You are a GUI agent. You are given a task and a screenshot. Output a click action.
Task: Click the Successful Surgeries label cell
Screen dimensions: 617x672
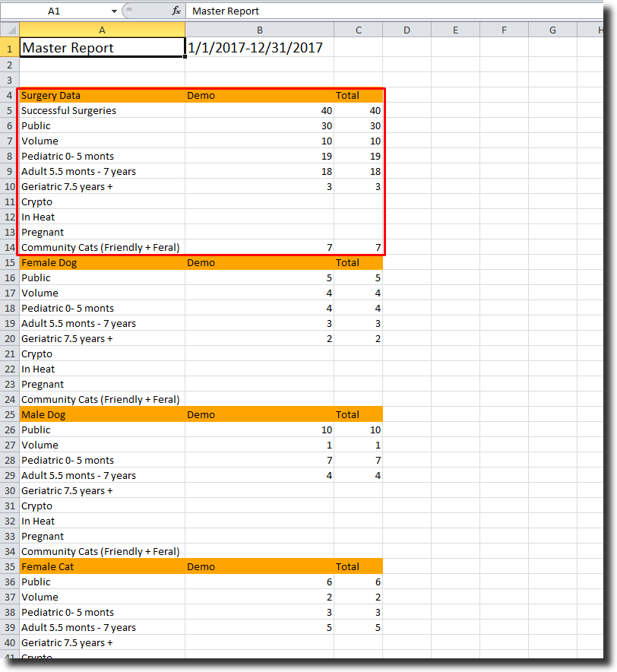[102, 110]
